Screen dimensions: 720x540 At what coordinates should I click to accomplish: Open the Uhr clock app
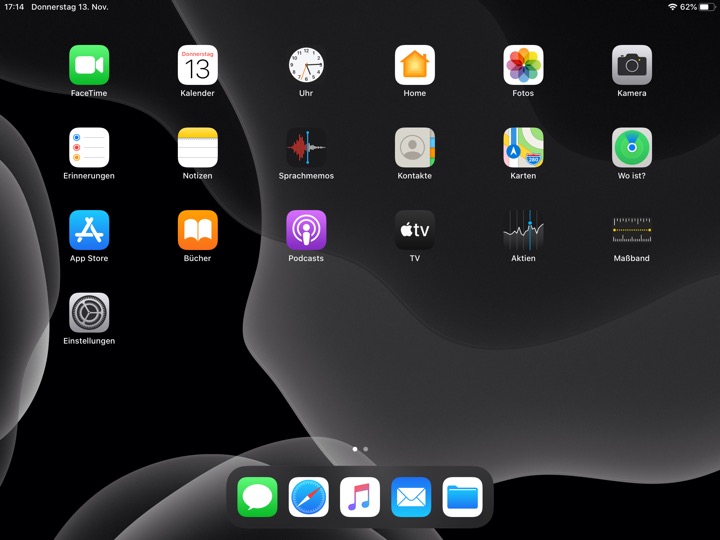pos(306,65)
